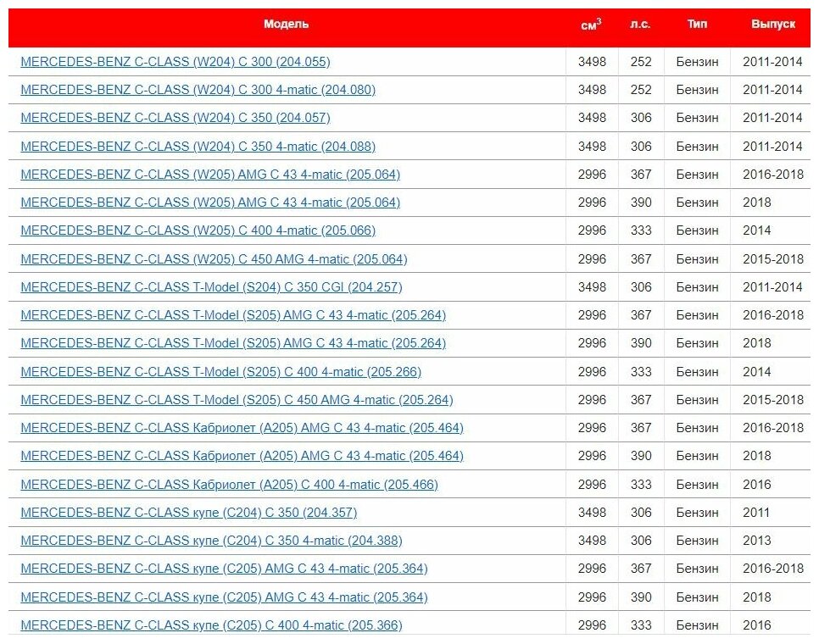Open купе C205 AMG C 43 (205.364) 390 hp link
819x644 pixels.
pyautogui.click(x=224, y=597)
